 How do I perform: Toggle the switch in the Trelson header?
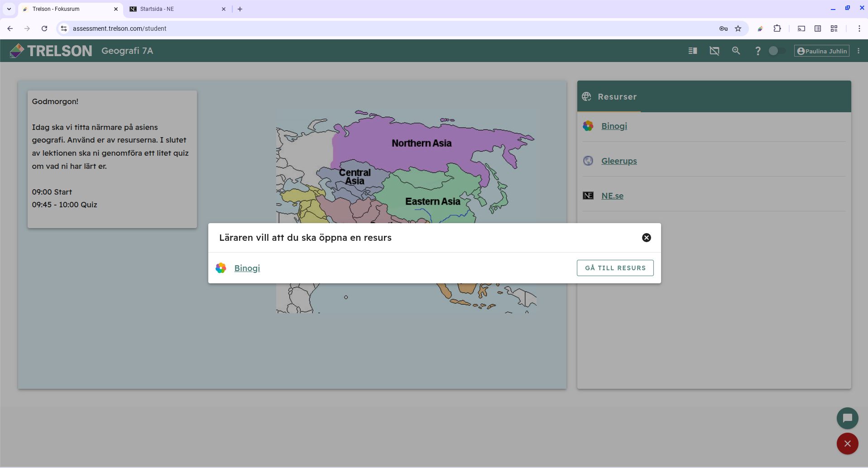pos(777,51)
